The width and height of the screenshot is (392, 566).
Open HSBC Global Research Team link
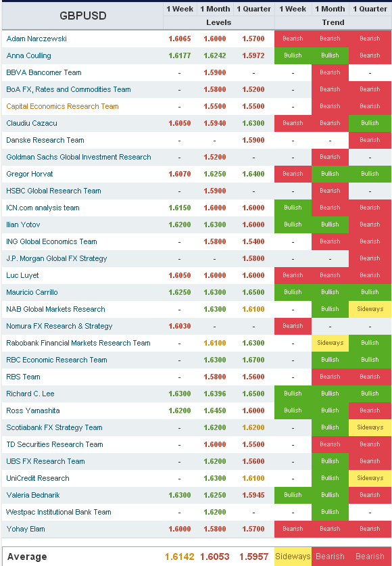coord(54,191)
